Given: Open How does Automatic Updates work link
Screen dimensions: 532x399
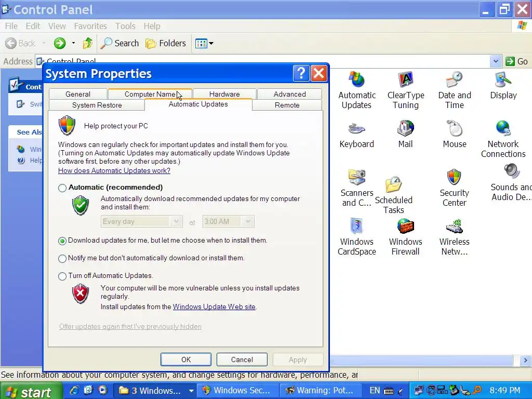Looking at the screenshot, I should [x=114, y=170].
